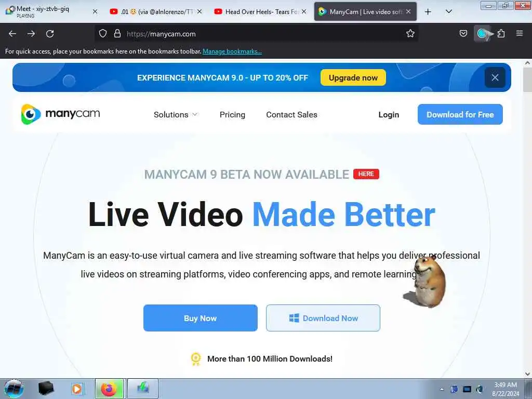The image size is (532, 399).
Task: Open the Pocket save icon
Action: click(463, 33)
